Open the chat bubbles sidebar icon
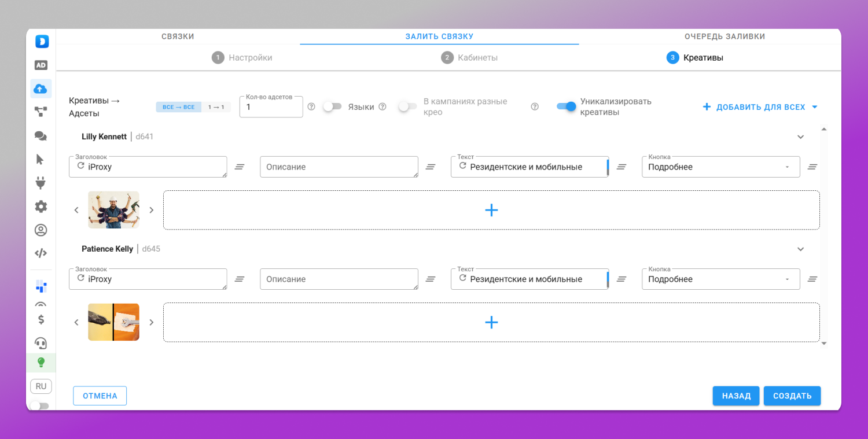Screen dimensions: 868x439 [x=41, y=136]
